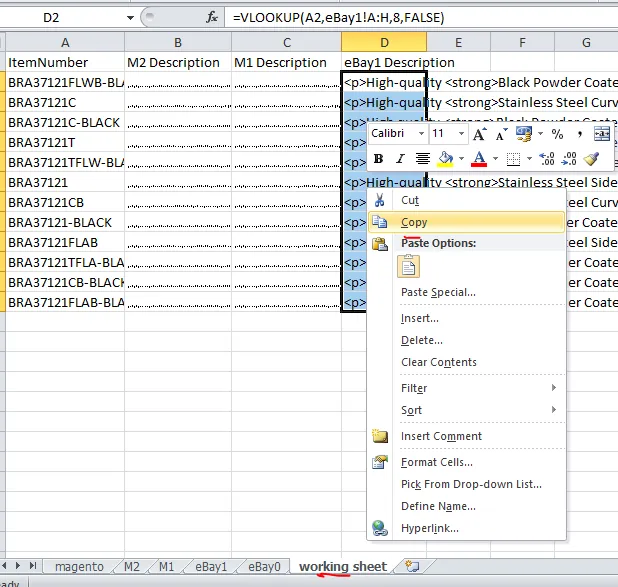The width and height of the screenshot is (618, 587).
Task: Choose Hyperlink... from context menu
Action: pyautogui.click(x=466, y=529)
